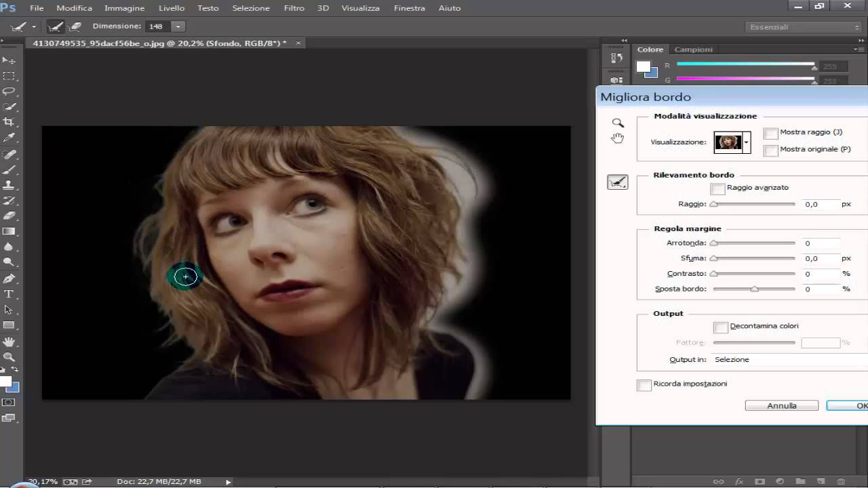Click the Sposta bordo slider handle
The width and height of the screenshot is (868, 488).
click(x=754, y=289)
